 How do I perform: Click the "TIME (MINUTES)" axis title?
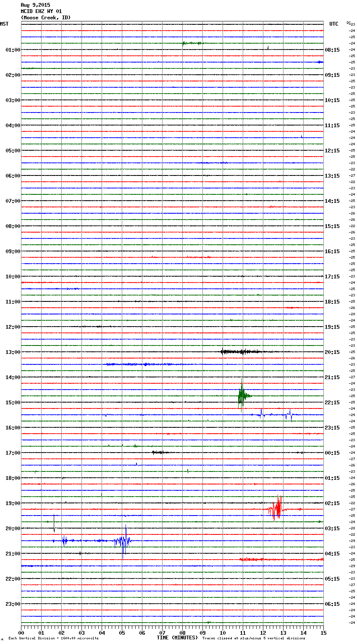pos(177,638)
